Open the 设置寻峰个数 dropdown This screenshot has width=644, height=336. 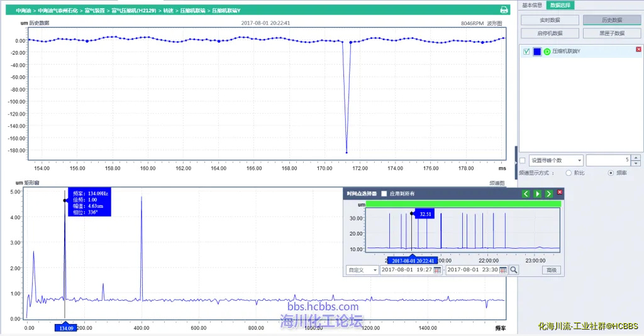click(x=579, y=160)
